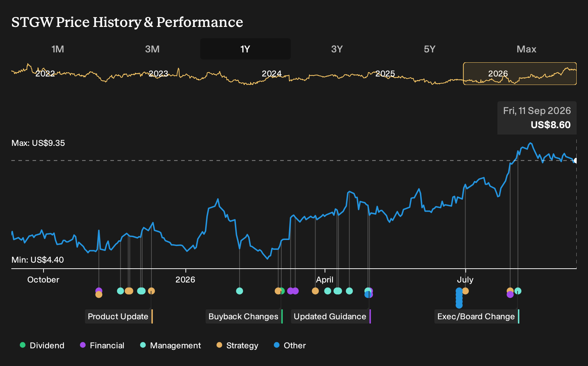Viewport: 588px width, 366px height.
Task: Click the top blue Other dot under July
Action: click(x=459, y=291)
